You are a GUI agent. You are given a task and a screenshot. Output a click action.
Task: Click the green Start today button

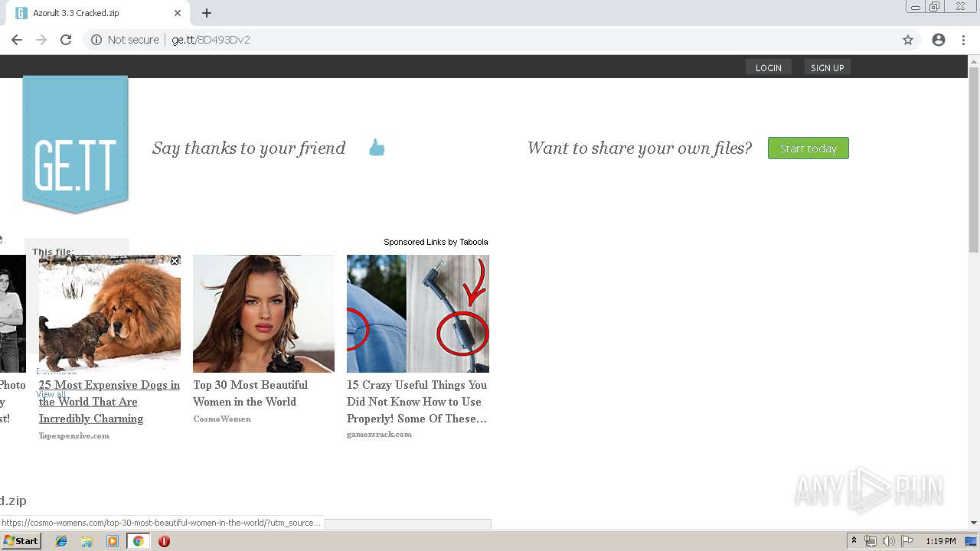click(x=808, y=148)
